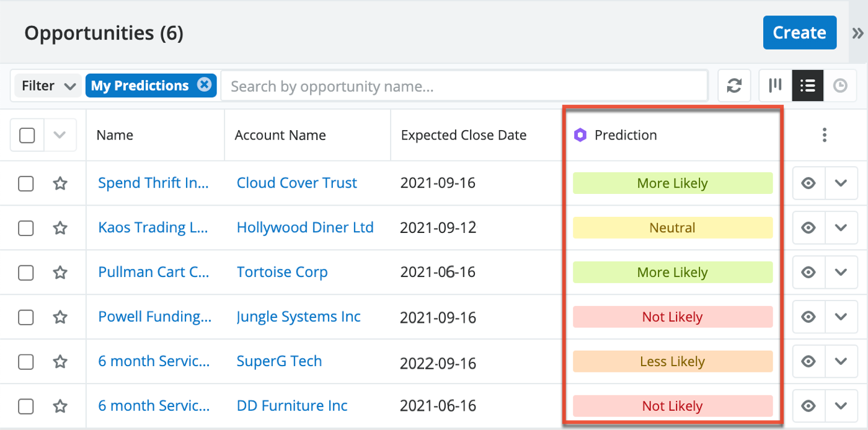Check the DD Furniture row checkbox

click(x=26, y=406)
